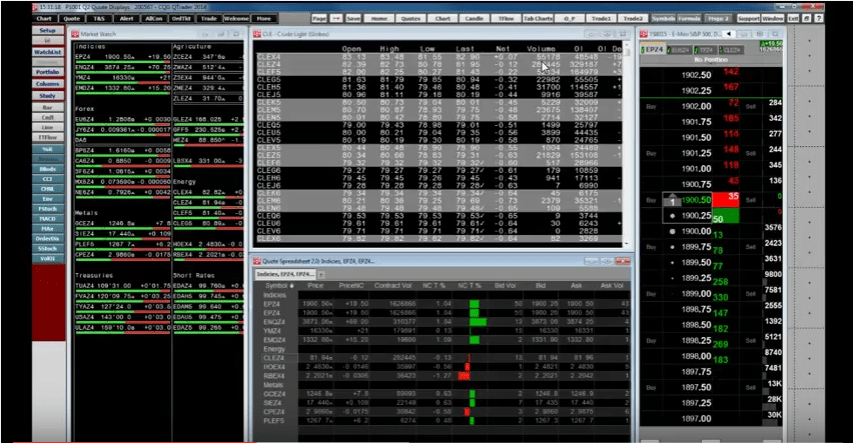The height and width of the screenshot is (443, 853).
Task: Click price 1902.00 in DOM ladder
Action: 696,106
